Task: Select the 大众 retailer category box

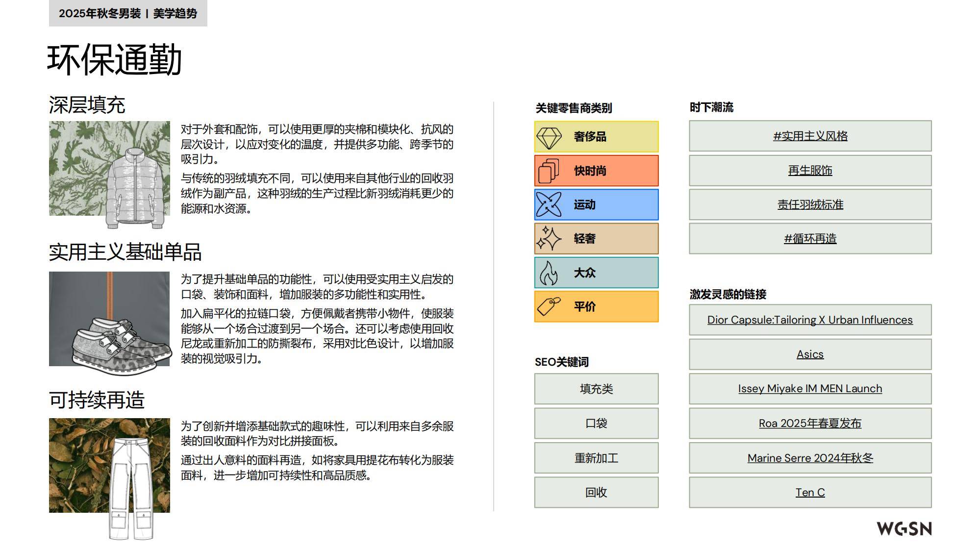Action: pos(596,273)
